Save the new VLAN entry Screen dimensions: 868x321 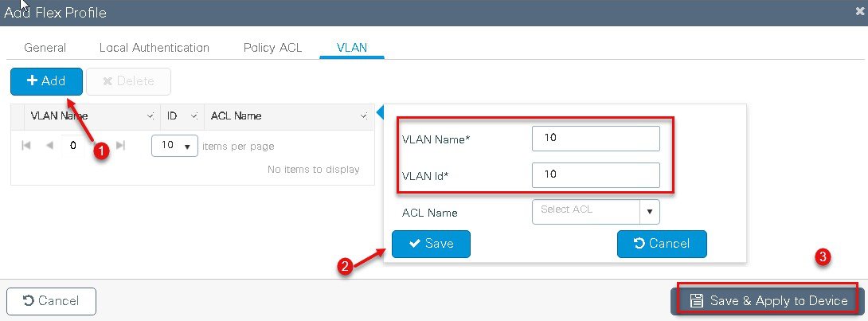point(432,244)
